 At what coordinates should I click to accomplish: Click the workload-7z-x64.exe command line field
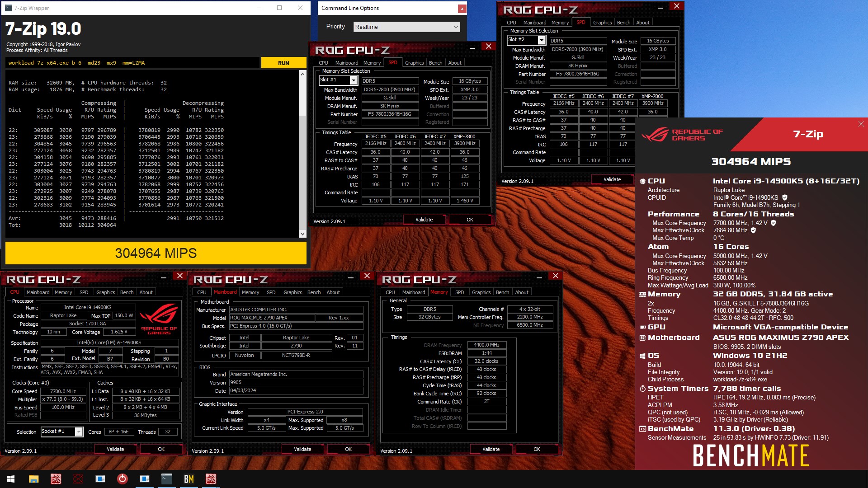pyautogui.click(x=133, y=63)
